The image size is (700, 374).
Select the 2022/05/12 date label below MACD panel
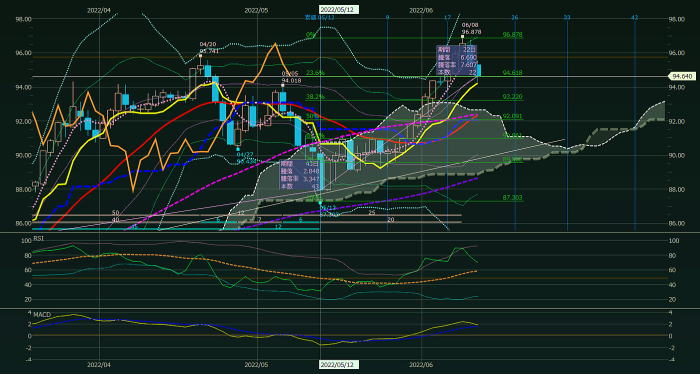[339, 365]
